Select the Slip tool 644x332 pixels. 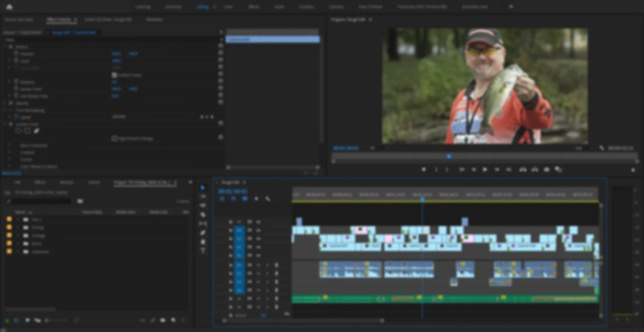pyautogui.click(x=203, y=224)
